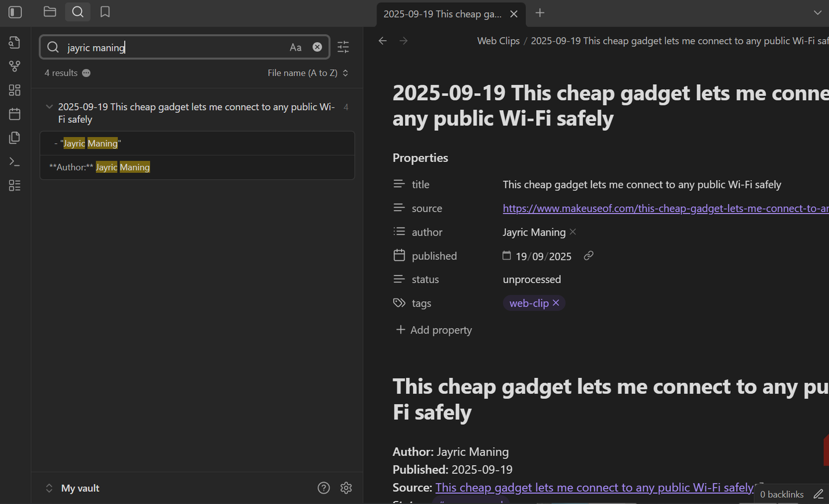Toggle match case with the Aa button

point(296,47)
